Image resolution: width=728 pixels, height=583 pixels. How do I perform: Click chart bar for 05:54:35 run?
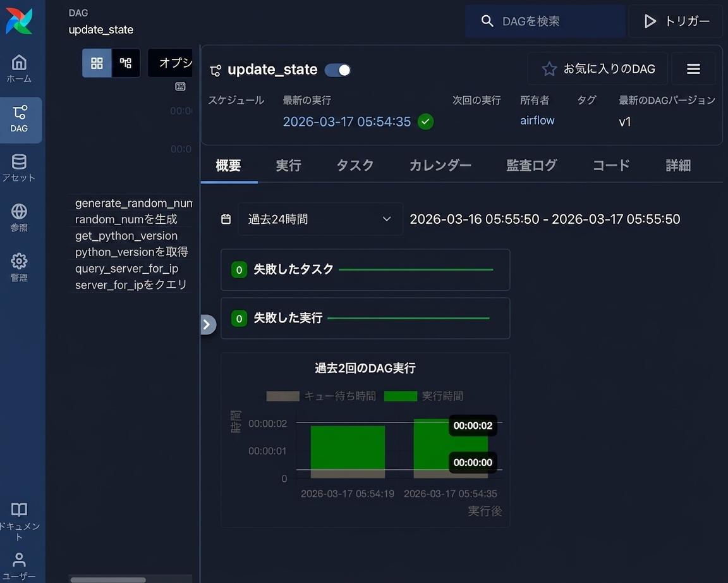[x=451, y=449]
